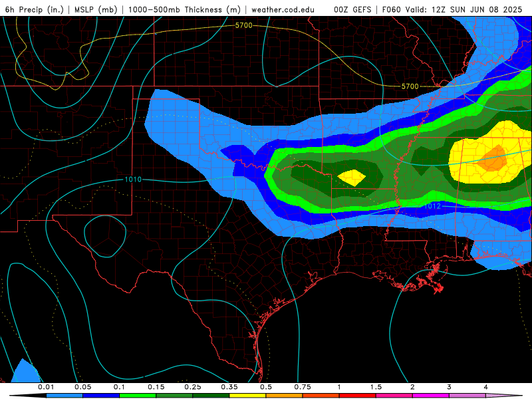The height and width of the screenshot is (399, 532).
Task: Click the '00Z GEFS' model run label
Action: tap(352, 9)
